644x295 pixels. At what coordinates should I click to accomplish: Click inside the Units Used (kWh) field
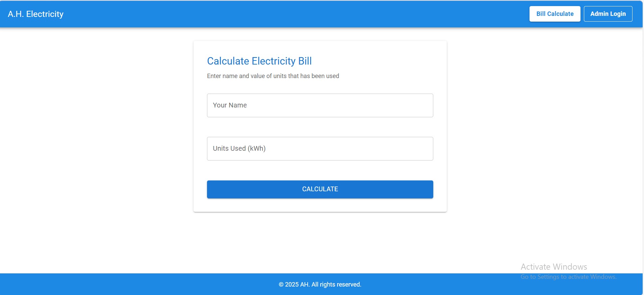pos(319,148)
